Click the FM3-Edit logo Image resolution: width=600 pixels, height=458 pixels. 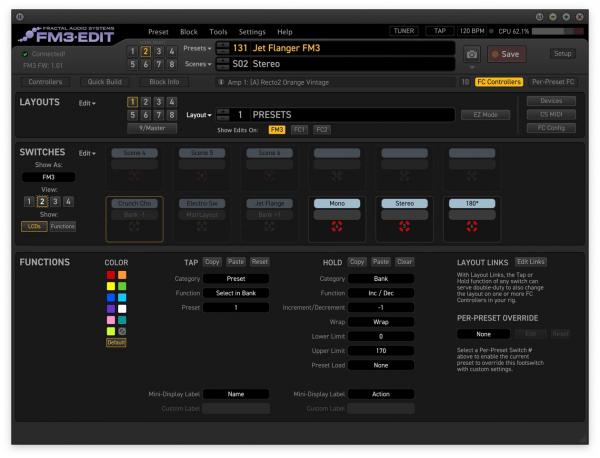pos(67,35)
